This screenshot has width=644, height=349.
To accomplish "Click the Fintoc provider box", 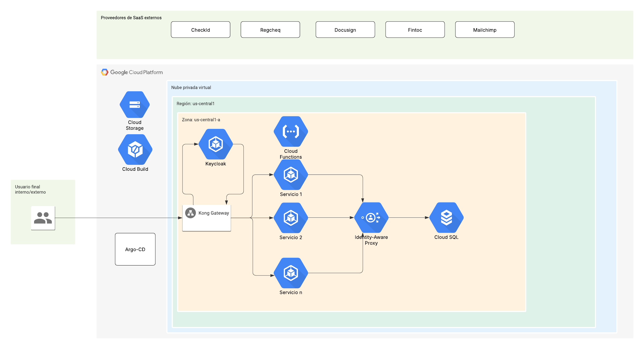I will tap(415, 30).
